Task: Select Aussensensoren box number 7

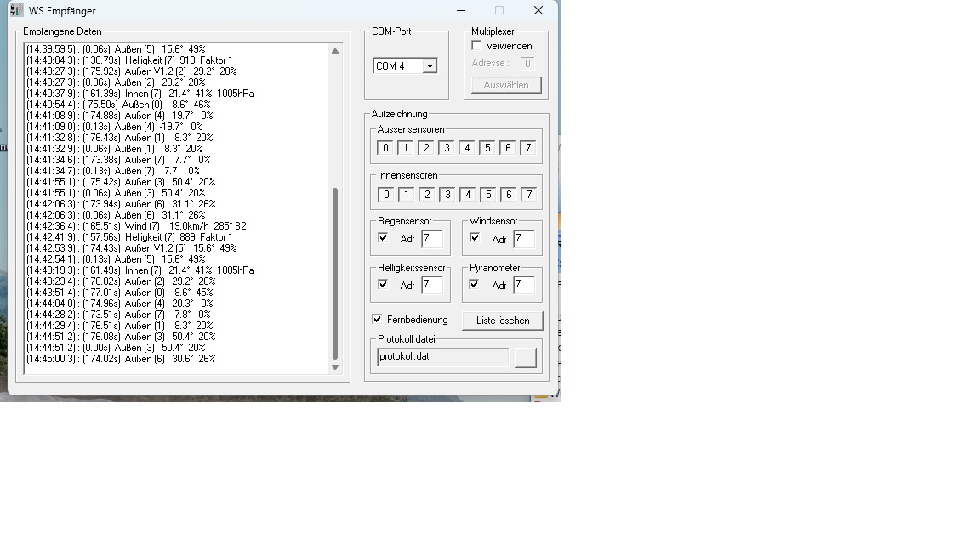Action: click(528, 148)
